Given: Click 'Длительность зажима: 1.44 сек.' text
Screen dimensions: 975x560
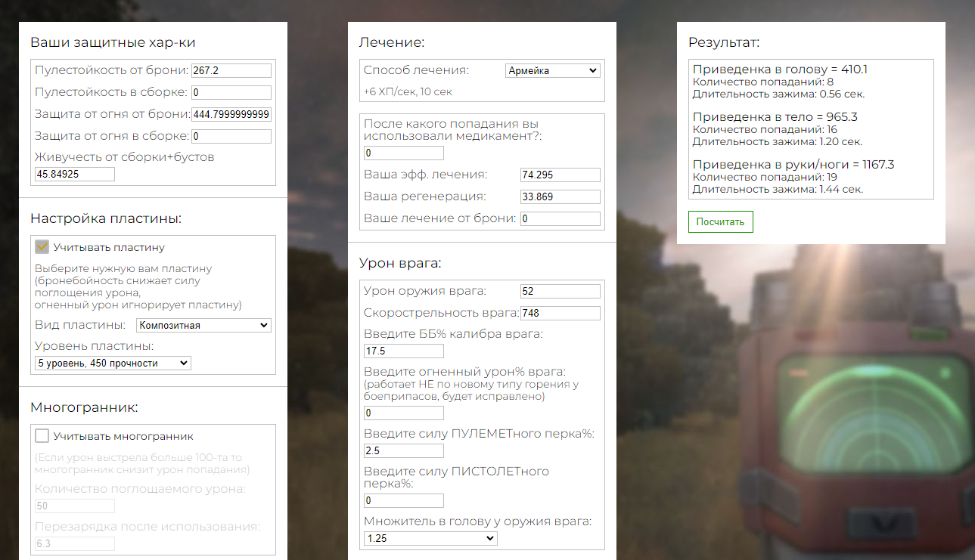Looking at the screenshot, I should [x=778, y=190].
